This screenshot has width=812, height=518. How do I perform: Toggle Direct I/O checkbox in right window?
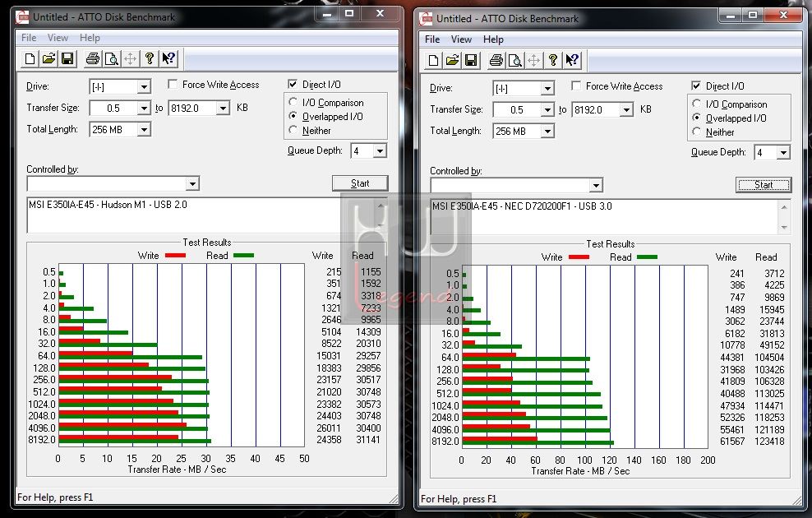tap(696, 86)
